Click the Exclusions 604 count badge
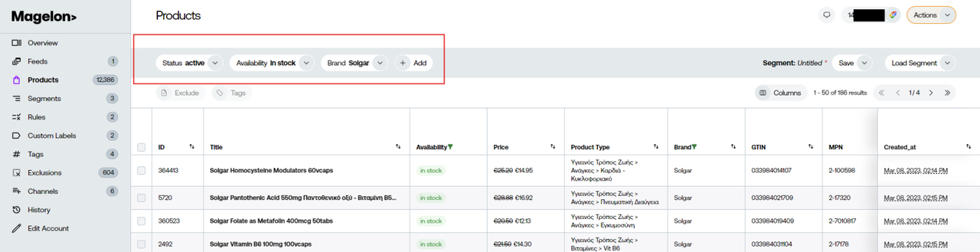Viewport: 980px width, 252px height. point(108,173)
